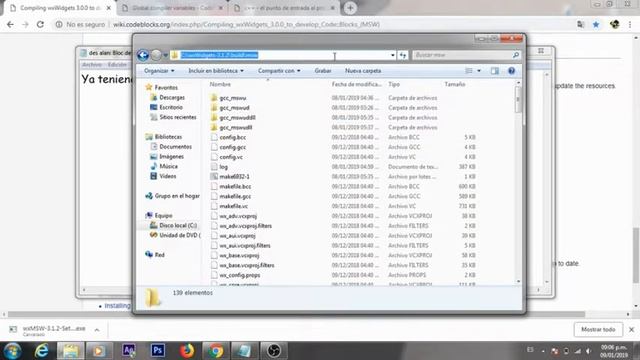This screenshot has width=640, height=360.
Task: Sort files by the Nombre column
Action: 220,84
